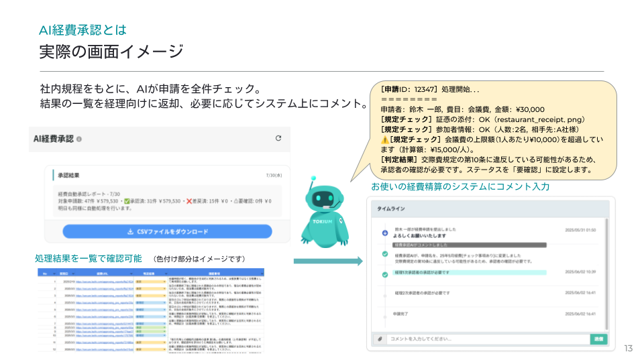Click the highlighted 経理1次承認者の承認が必要です entry

pyautogui.click(x=470, y=274)
